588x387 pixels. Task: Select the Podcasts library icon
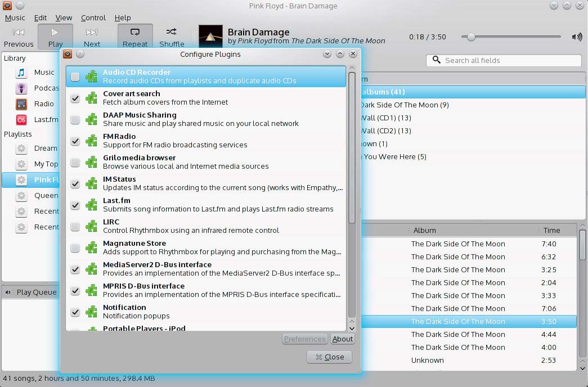coord(21,88)
